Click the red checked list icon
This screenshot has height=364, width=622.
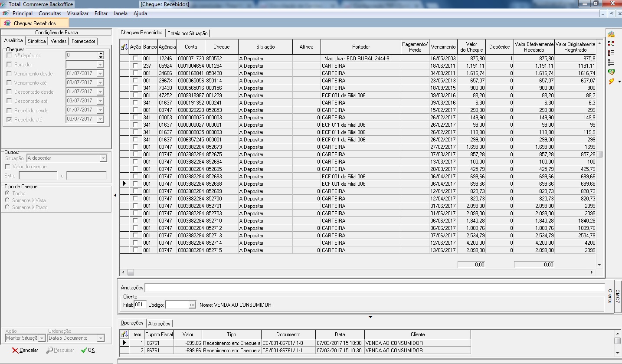click(x=611, y=53)
